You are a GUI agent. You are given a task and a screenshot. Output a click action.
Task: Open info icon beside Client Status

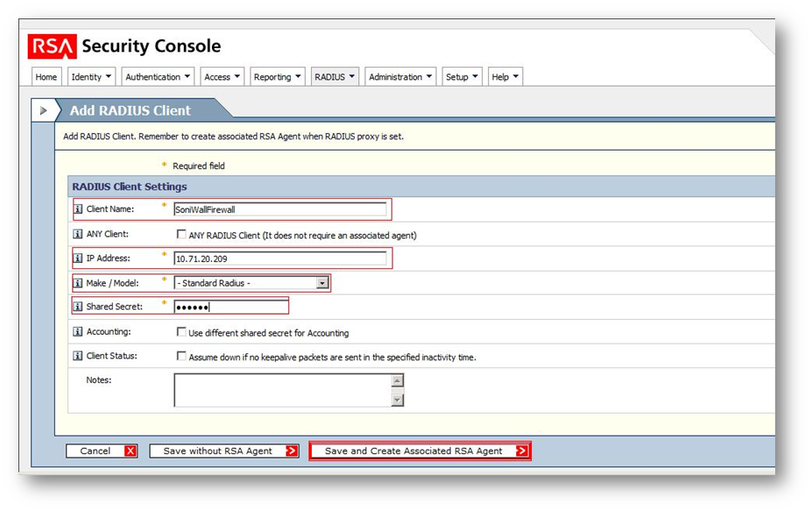point(78,355)
